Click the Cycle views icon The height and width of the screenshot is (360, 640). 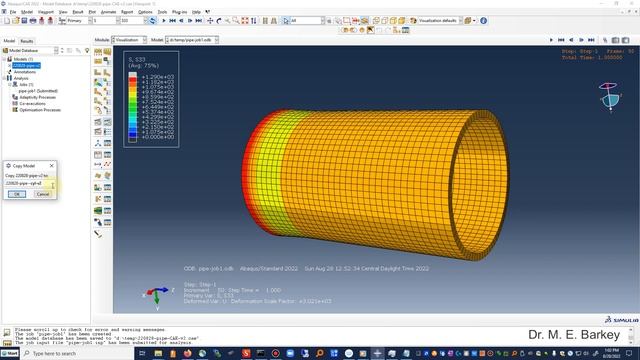click(253, 20)
